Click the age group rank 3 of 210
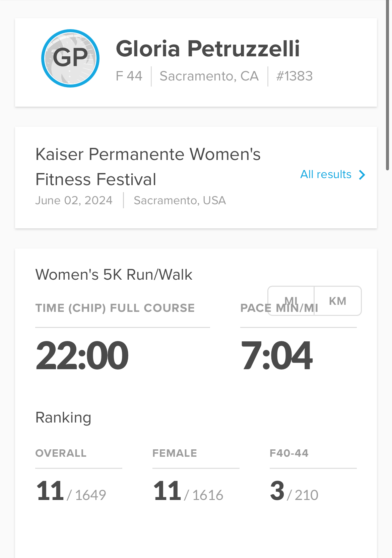The image size is (392, 558). [294, 492]
